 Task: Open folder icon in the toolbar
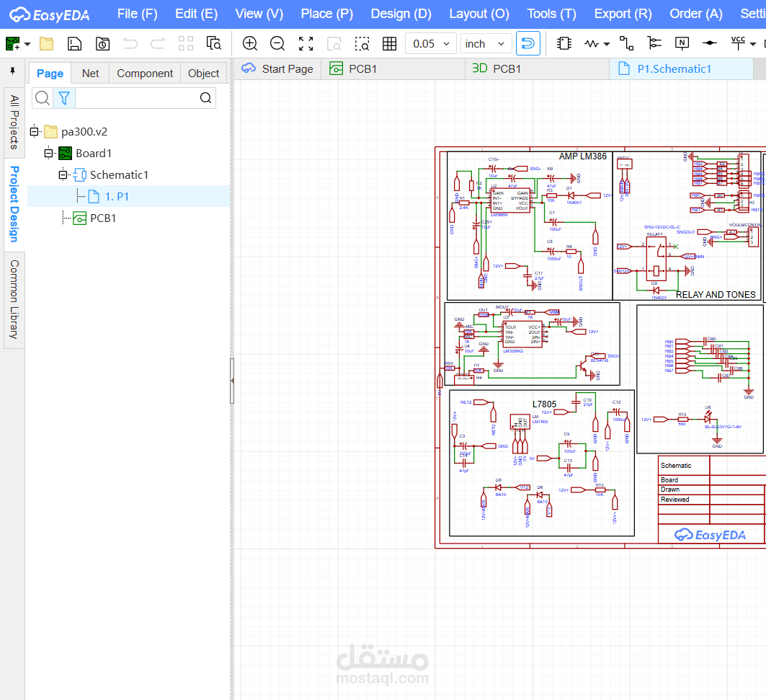click(47, 44)
